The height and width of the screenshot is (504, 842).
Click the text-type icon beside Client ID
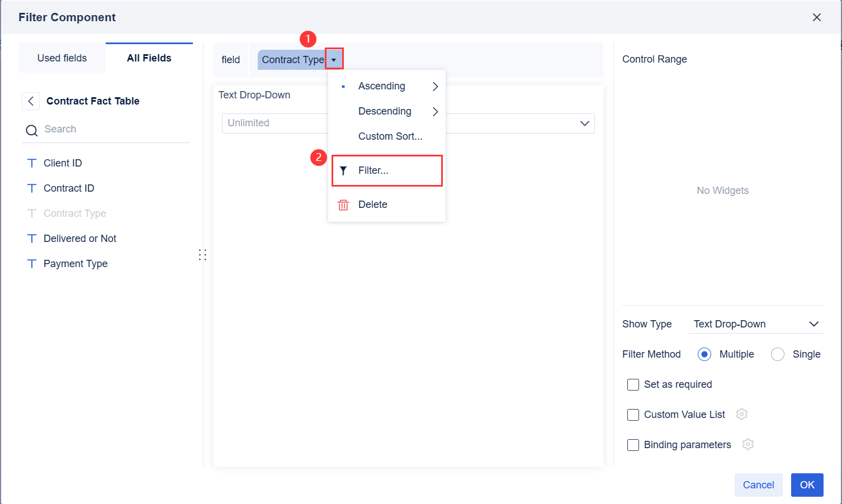click(x=32, y=163)
